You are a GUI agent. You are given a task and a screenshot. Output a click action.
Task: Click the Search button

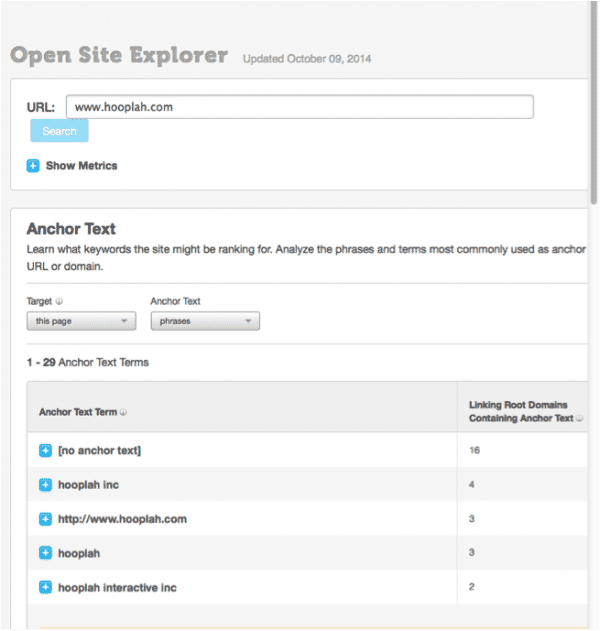pyautogui.click(x=59, y=131)
